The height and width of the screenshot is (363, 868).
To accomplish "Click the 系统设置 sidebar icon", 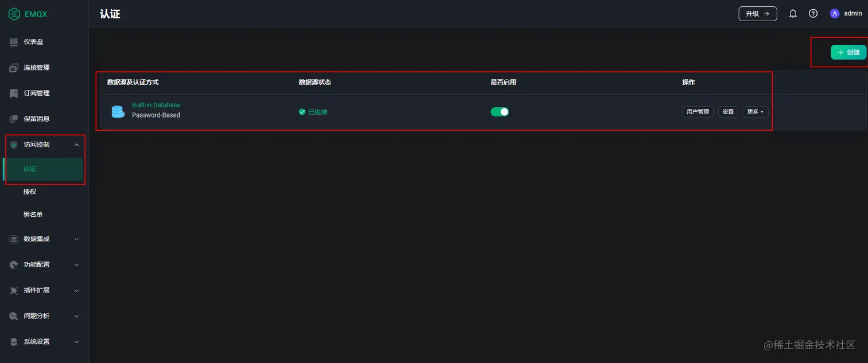I will click(14, 342).
